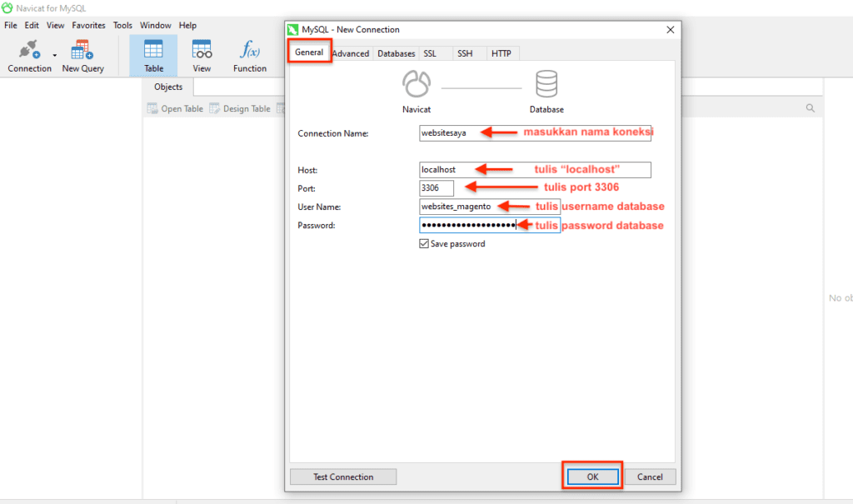Click the Navicat server icon in the dialog
This screenshot has width=853, height=504.
point(417,83)
